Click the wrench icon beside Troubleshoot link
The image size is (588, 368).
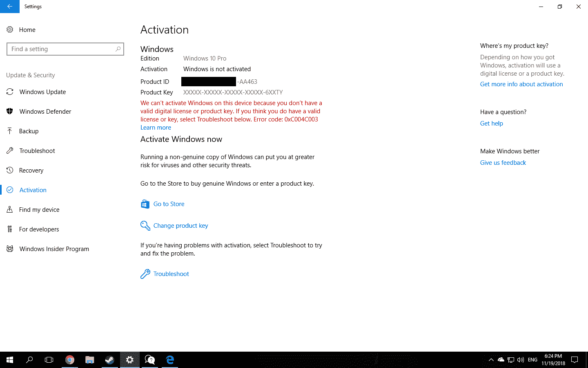pos(145,274)
